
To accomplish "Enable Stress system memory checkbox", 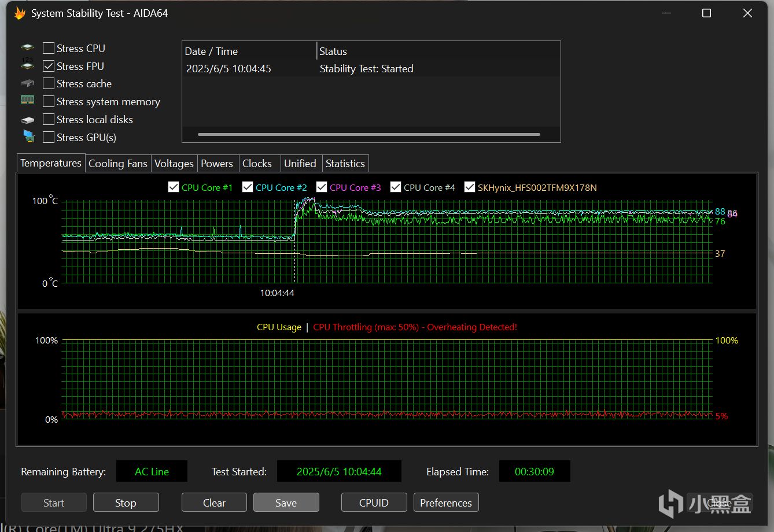I will tap(49, 102).
